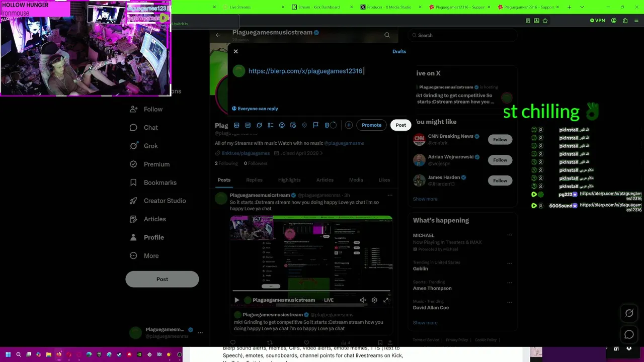Click the Promote button in composer
This screenshot has width=644, height=362.
tap(371, 125)
